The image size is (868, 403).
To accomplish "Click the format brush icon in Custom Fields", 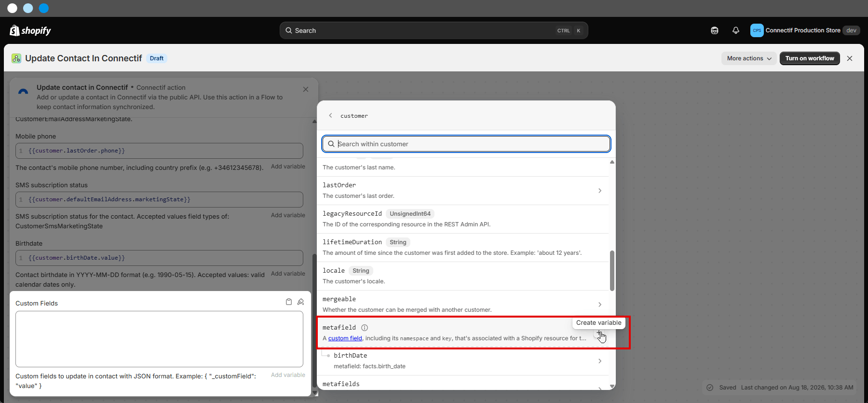I will (300, 302).
